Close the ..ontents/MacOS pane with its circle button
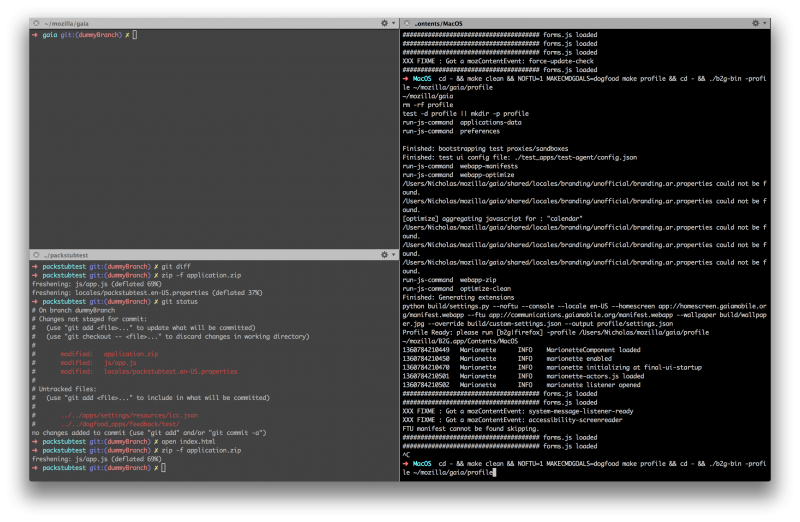 click(x=407, y=23)
